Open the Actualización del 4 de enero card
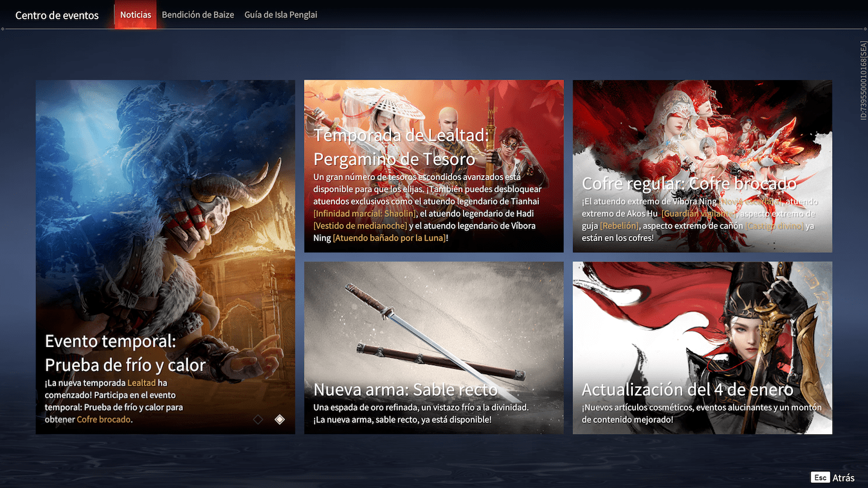 point(702,348)
